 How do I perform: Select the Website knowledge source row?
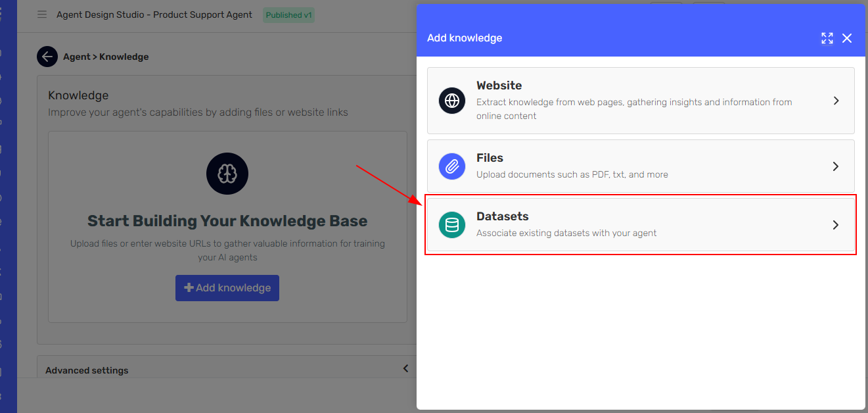pyautogui.click(x=641, y=101)
